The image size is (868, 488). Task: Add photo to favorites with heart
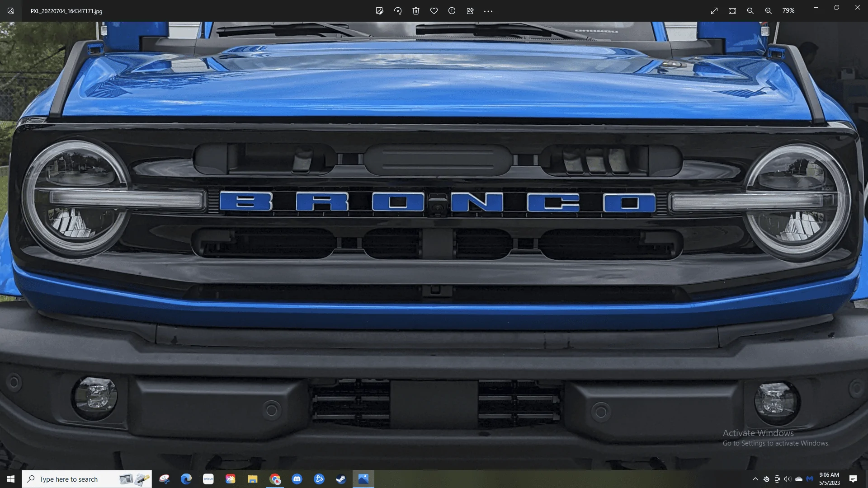(x=434, y=11)
